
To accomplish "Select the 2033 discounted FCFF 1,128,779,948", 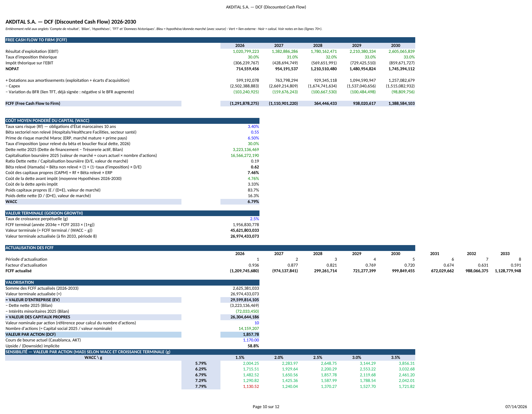I will click(508, 271).
